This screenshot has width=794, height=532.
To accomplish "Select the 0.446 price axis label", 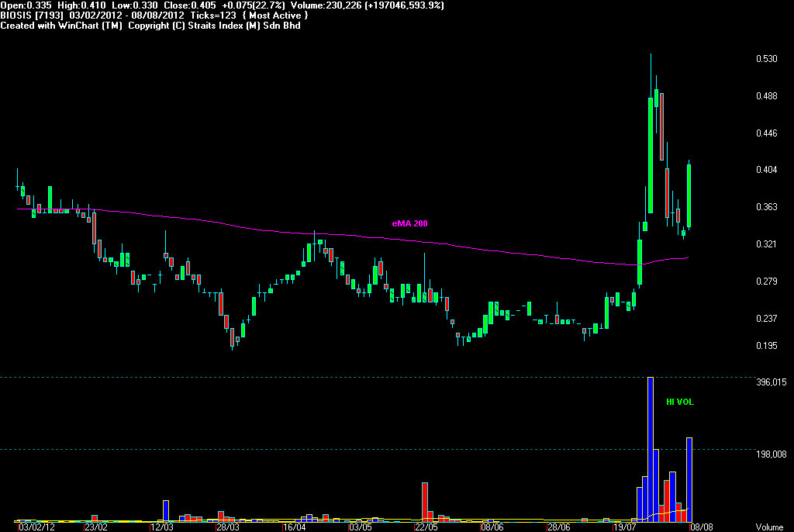I will click(767, 133).
